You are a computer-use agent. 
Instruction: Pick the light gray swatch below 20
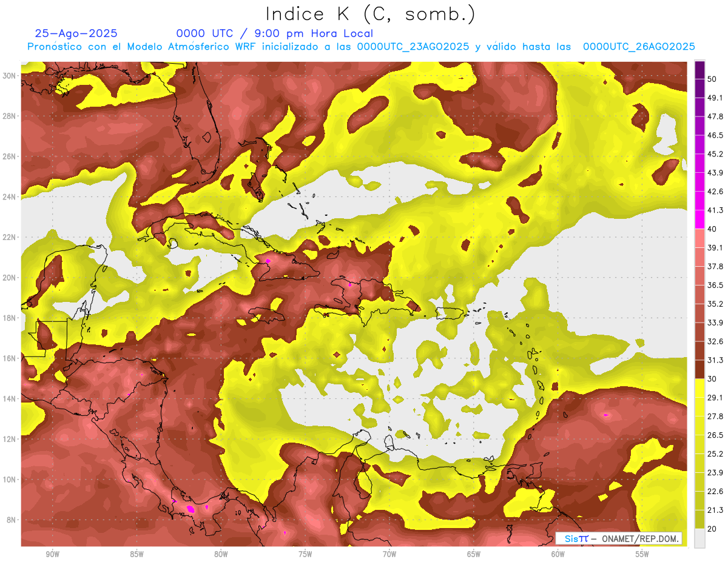(699, 538)
